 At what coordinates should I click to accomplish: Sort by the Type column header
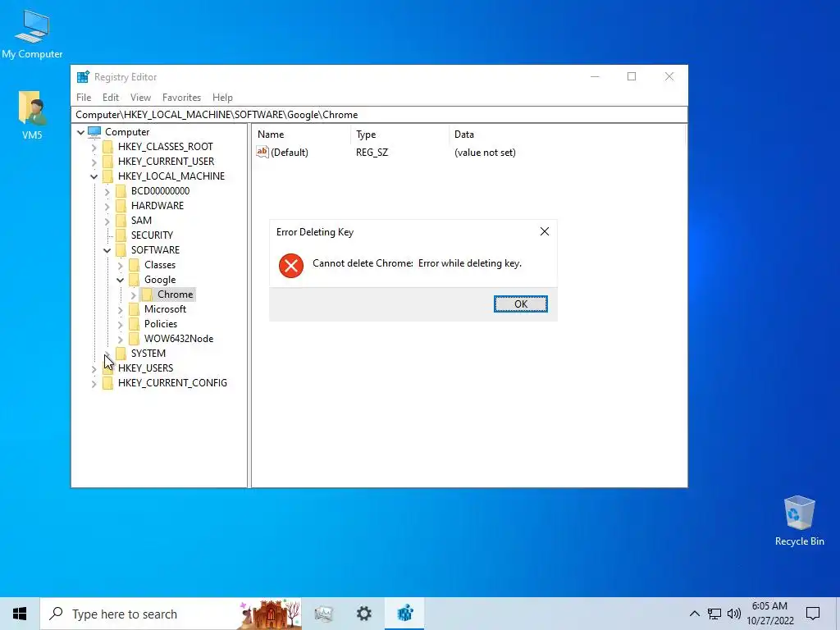point(399,135)
